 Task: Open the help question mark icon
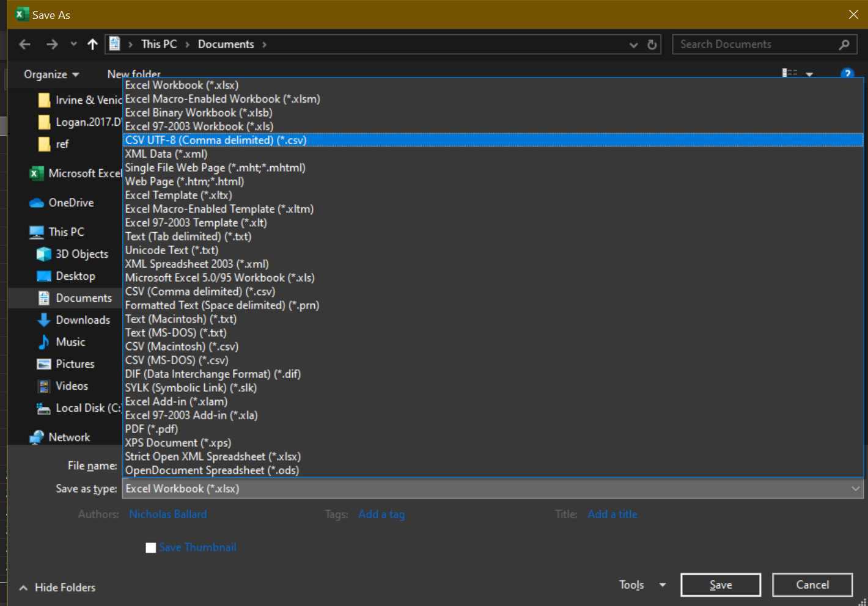(x=847, y=73)
